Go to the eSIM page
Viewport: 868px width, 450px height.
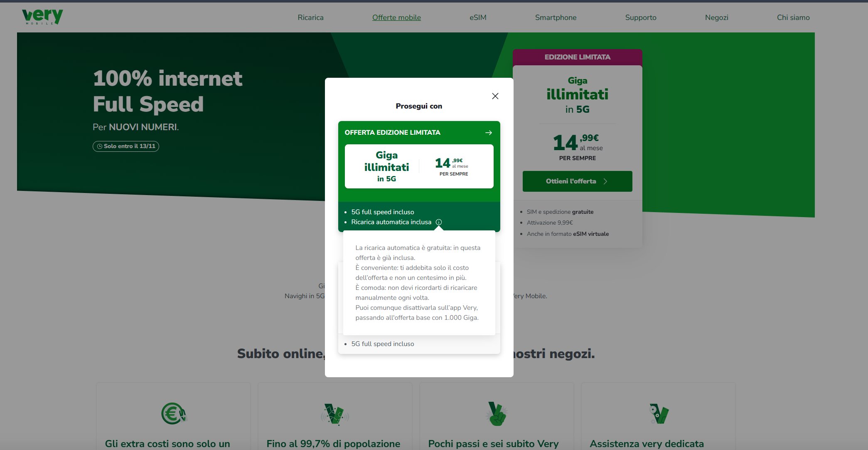pyautogui.click(x=478, y=17)
